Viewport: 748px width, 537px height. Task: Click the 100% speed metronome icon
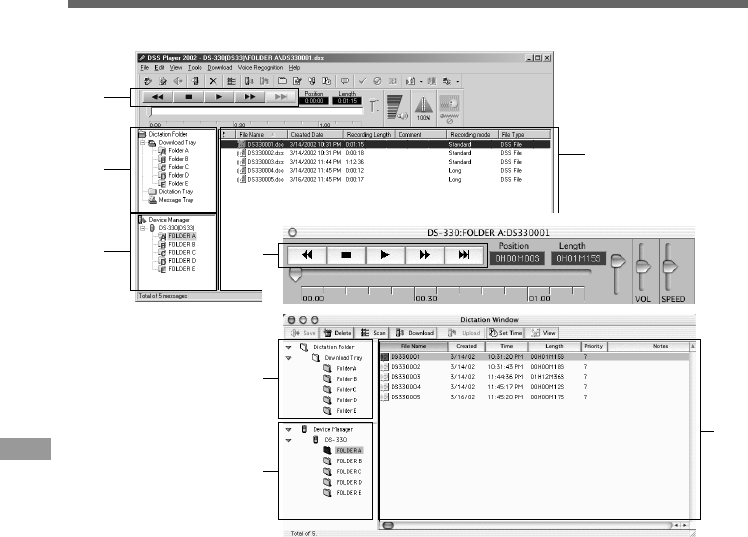[423, 108]
